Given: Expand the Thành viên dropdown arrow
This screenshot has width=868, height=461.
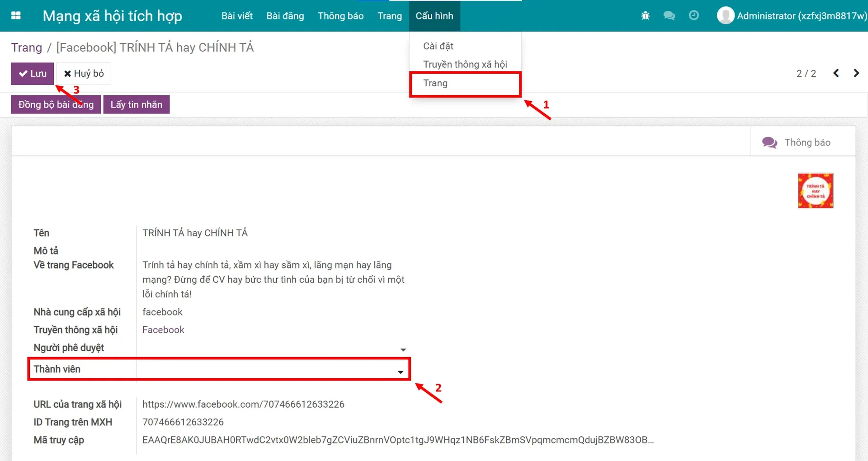Looking at the screenshot, I should click(x=401, y=372).
